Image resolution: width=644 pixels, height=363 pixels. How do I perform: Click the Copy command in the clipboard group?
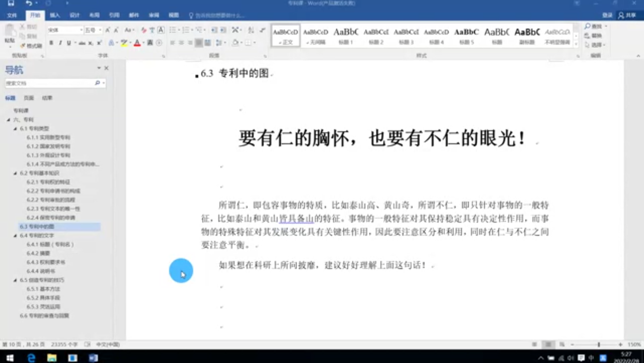point(29,36)
